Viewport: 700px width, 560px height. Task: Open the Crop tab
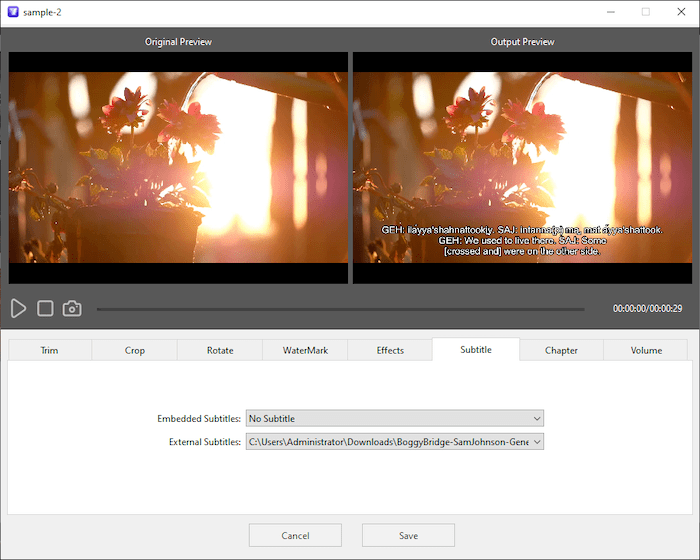(135, 350)
